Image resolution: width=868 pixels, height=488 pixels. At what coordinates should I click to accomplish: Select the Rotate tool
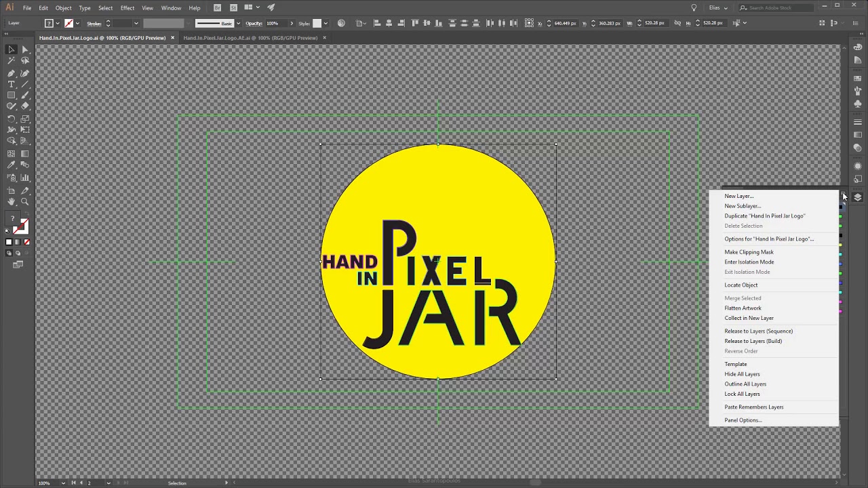11,119
